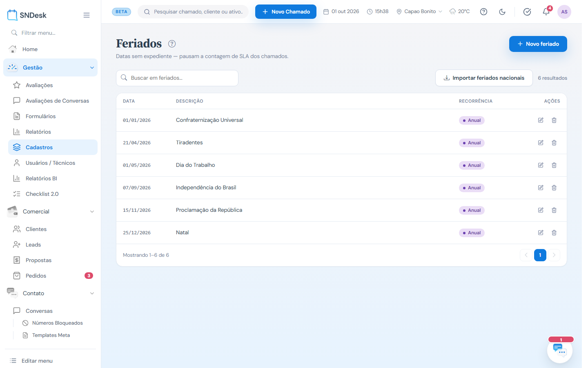Delete the Dia do Trabalho holiday

pos(554,165)
